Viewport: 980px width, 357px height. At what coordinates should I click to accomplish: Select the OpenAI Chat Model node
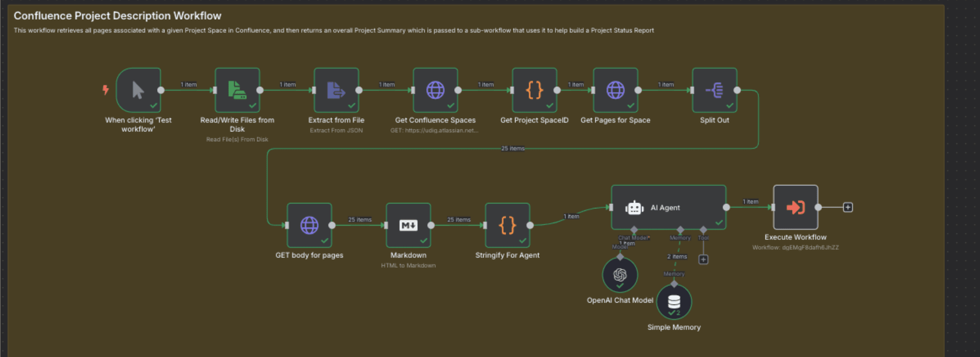[620, 275]
